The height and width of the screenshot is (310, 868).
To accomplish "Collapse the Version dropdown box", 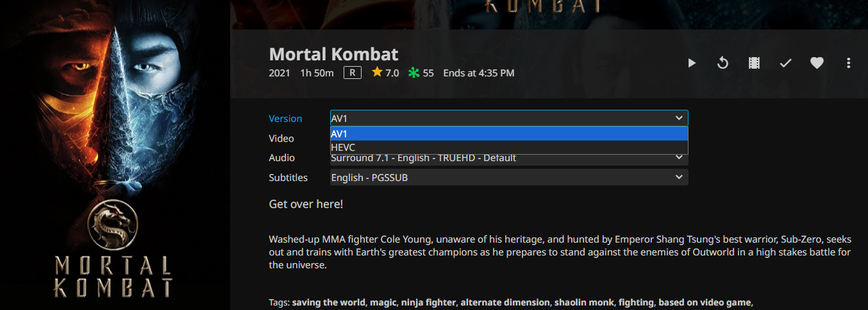I will pos(508,118).
